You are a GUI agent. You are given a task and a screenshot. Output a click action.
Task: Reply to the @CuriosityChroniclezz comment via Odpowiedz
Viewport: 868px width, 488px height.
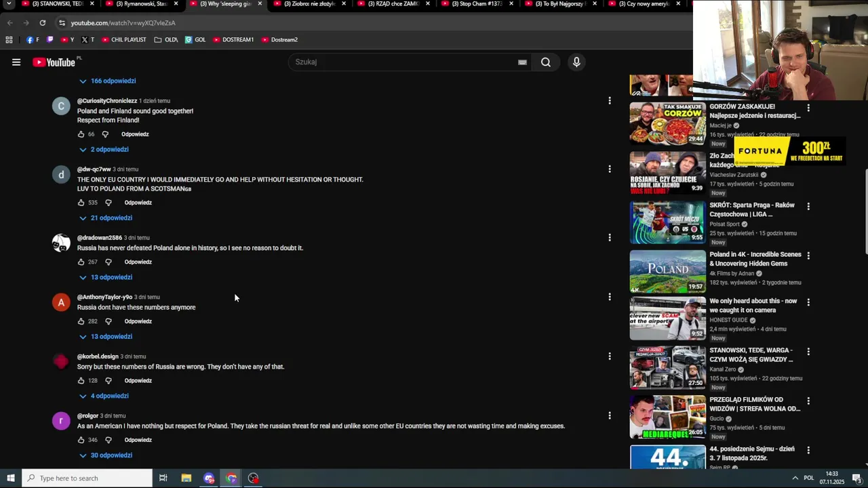click(135, 134)
